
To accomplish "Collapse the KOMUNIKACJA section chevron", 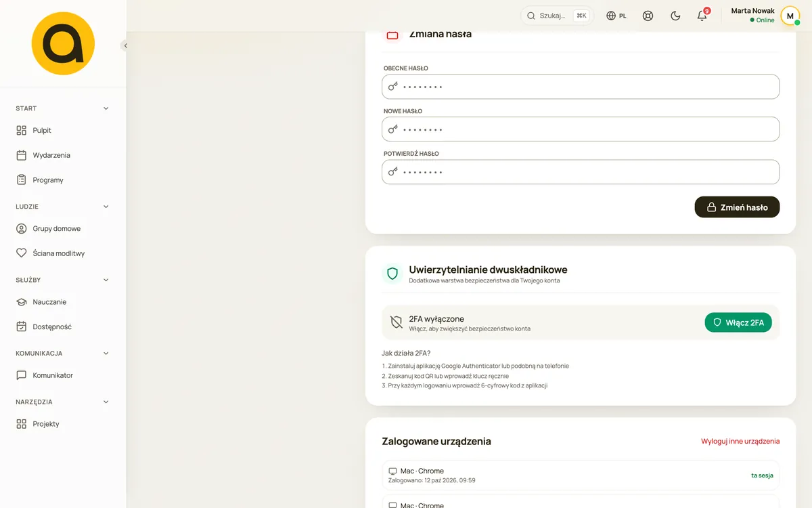I will (x=106, y=353).
